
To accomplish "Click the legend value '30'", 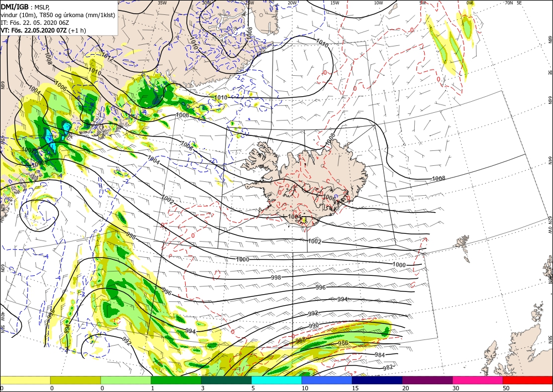I will [x=456, y=389].
